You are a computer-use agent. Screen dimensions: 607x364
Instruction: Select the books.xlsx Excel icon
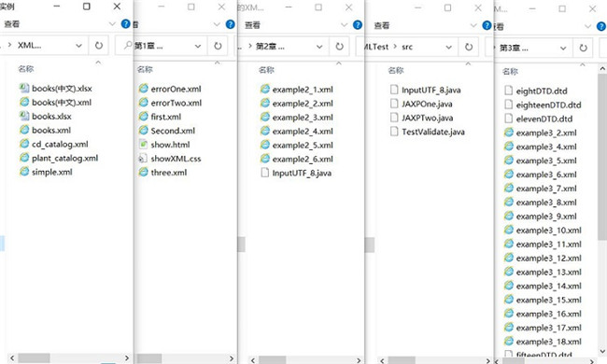[x=24, y=116]
